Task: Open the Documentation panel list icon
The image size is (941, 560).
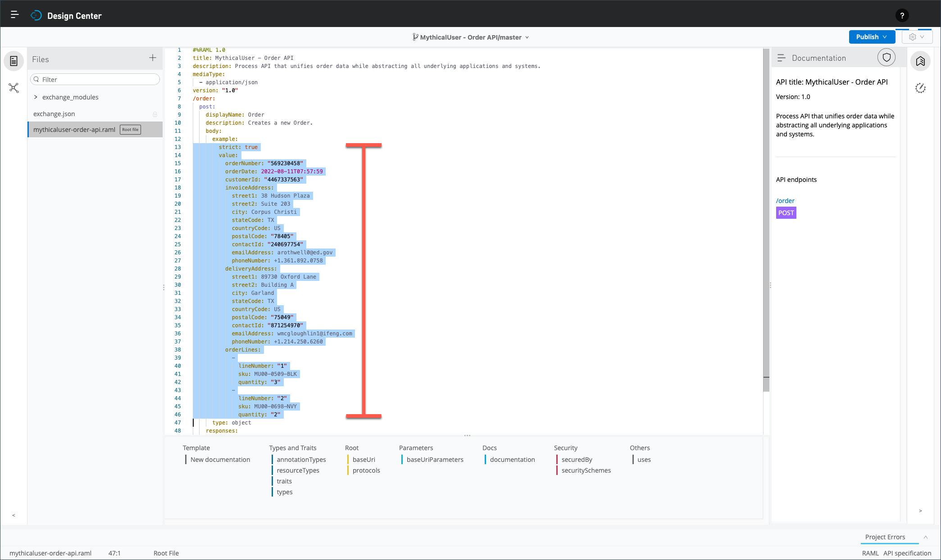Action: click(782, 58)
